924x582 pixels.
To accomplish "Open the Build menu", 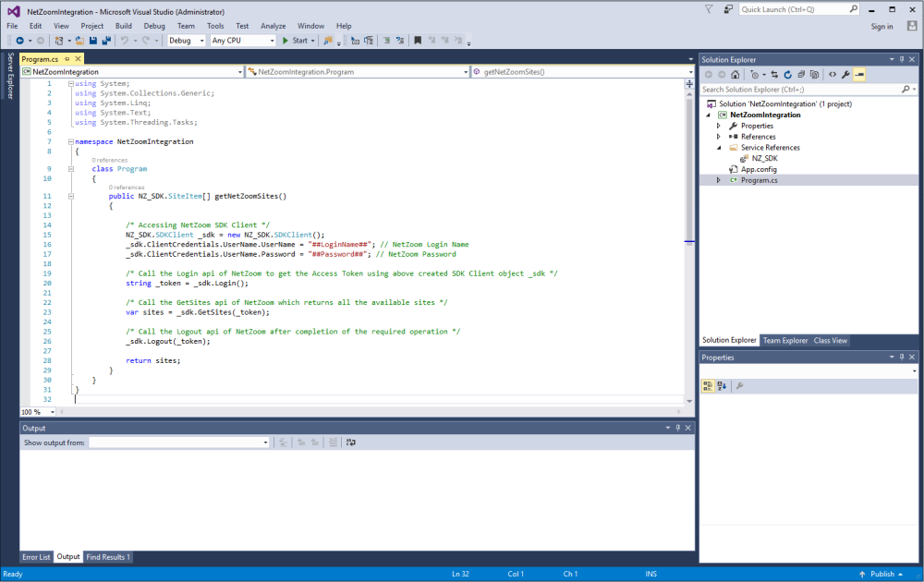I will tap(124, 26).
